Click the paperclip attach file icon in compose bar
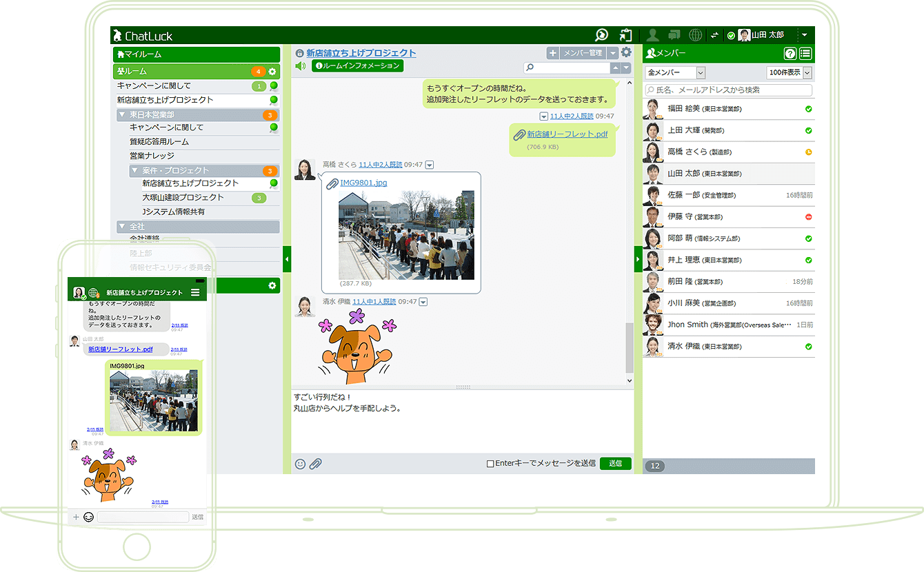The image size is (924, 572). coord(316,464)
